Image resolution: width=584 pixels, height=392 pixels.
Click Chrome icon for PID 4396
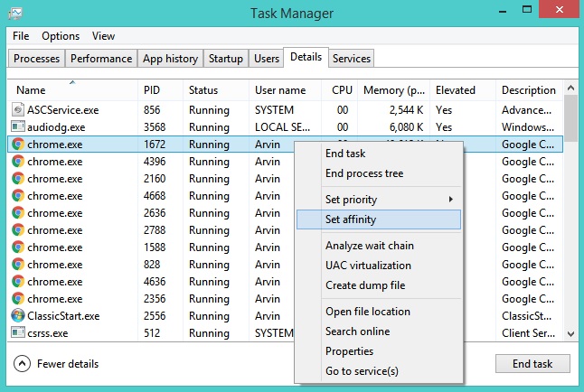[18, 162]
